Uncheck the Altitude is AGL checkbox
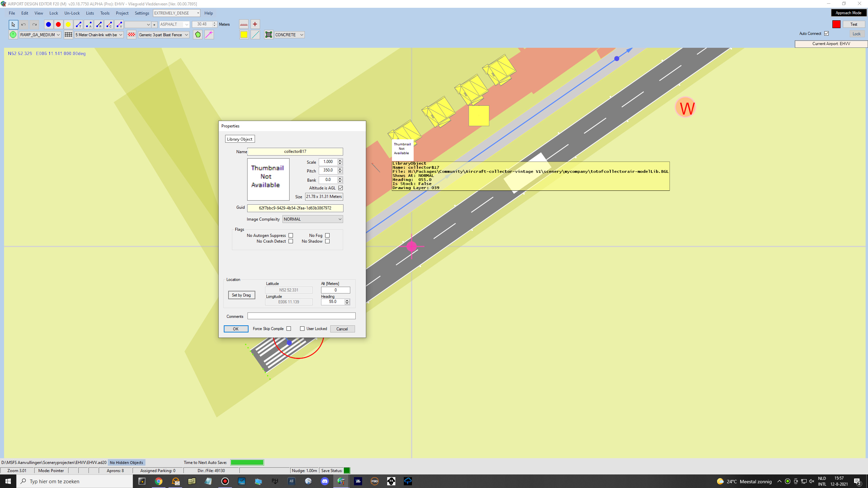The width and height of the screenshot is (868, 488). [x=341, y=188]
